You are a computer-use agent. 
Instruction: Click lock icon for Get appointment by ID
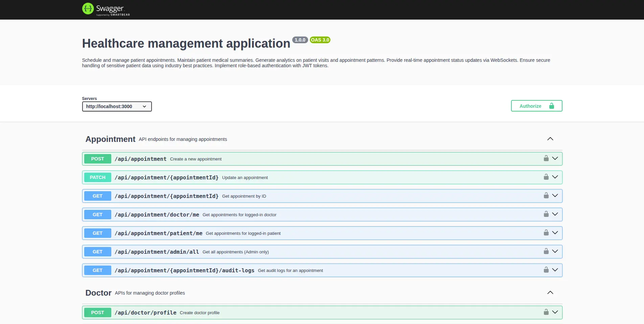[546, 195]
